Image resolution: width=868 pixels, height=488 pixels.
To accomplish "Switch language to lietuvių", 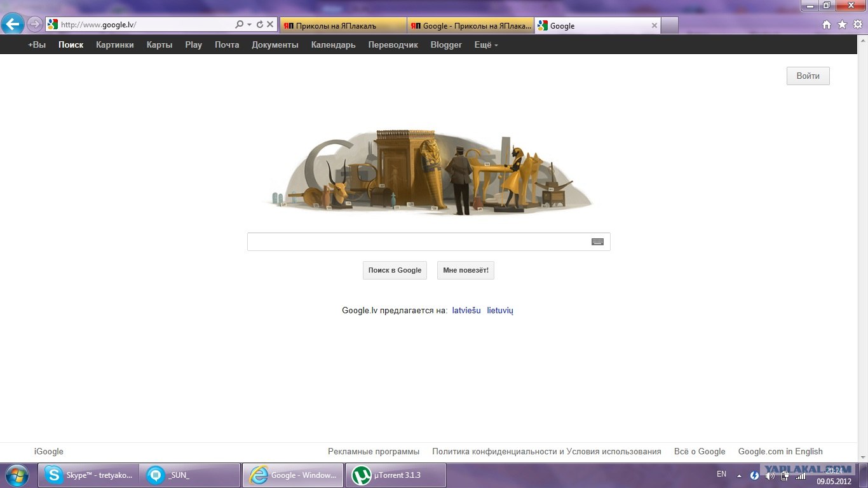I will (x=500, y=310).
